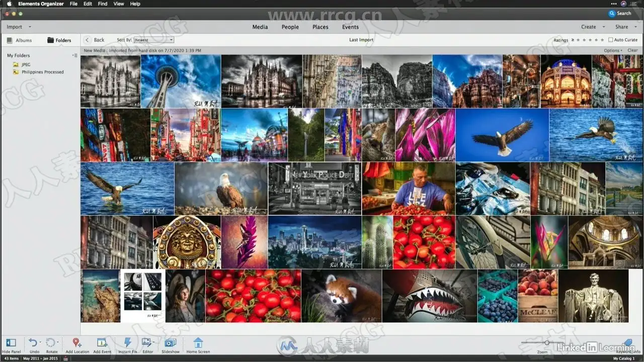Open the Import dropdown arrow

(30, 27)
